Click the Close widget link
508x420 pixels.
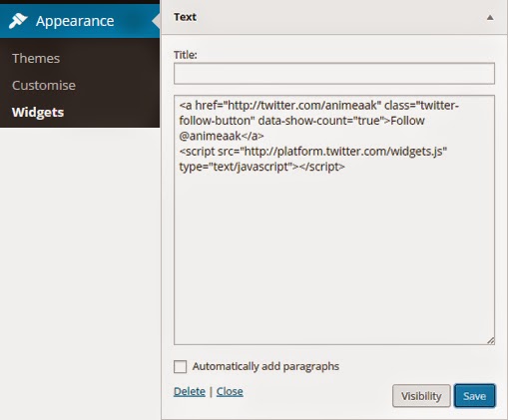pos(230,391)
